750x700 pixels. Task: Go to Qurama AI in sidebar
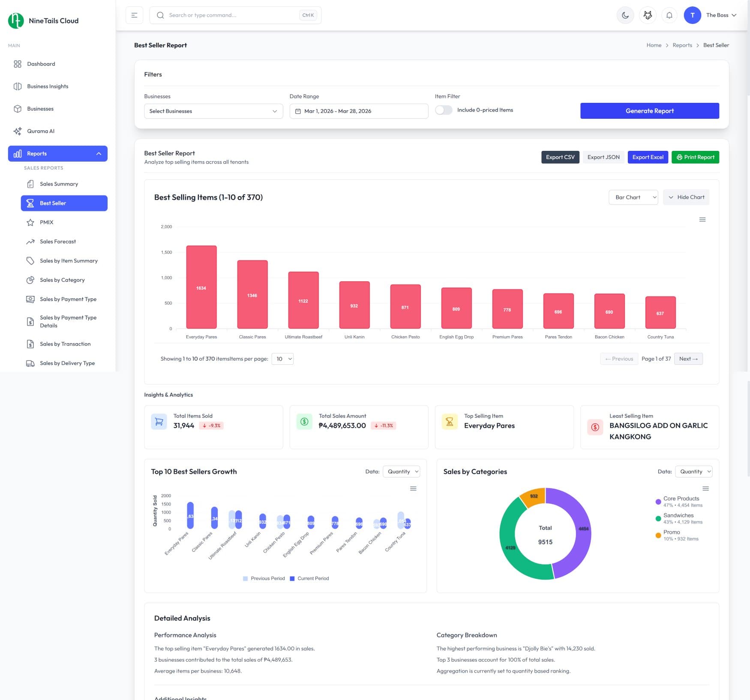41,131
